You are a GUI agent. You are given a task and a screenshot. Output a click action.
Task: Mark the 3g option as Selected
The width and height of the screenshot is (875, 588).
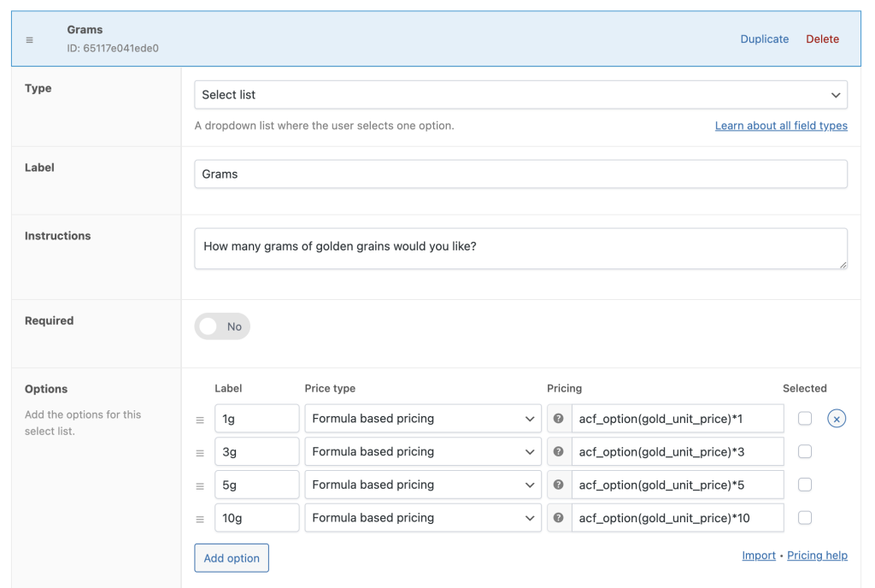804,451
